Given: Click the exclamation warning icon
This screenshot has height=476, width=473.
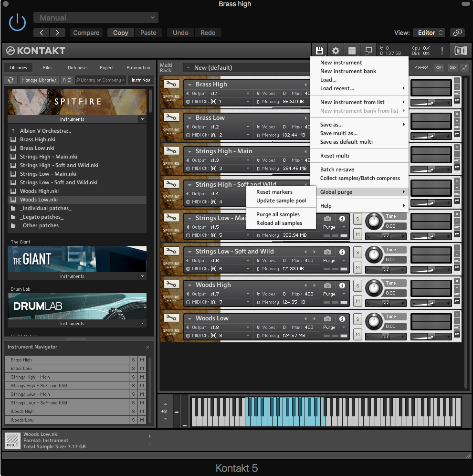Looking at the screenshot, I should coord(442,51).
